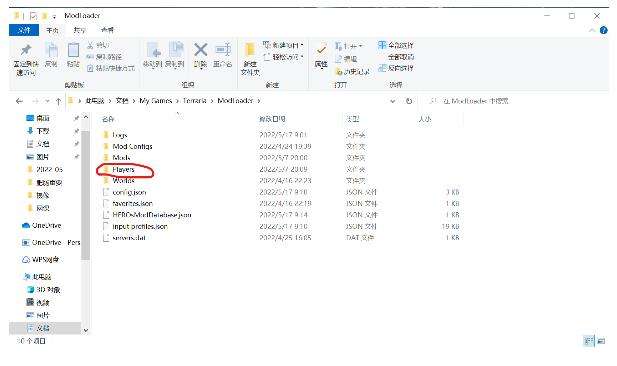This screenshot has height=366, width=617.
Task: Click the Move to icon
Action: coord(153,50)
